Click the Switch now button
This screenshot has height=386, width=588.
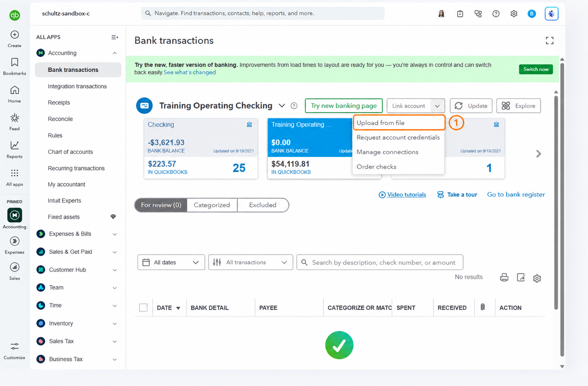point(536,69)
